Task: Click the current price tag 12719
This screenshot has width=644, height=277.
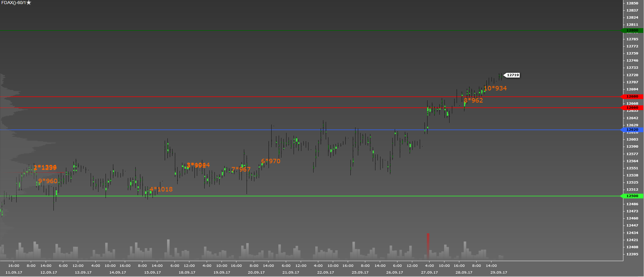Action: point(512,75)
